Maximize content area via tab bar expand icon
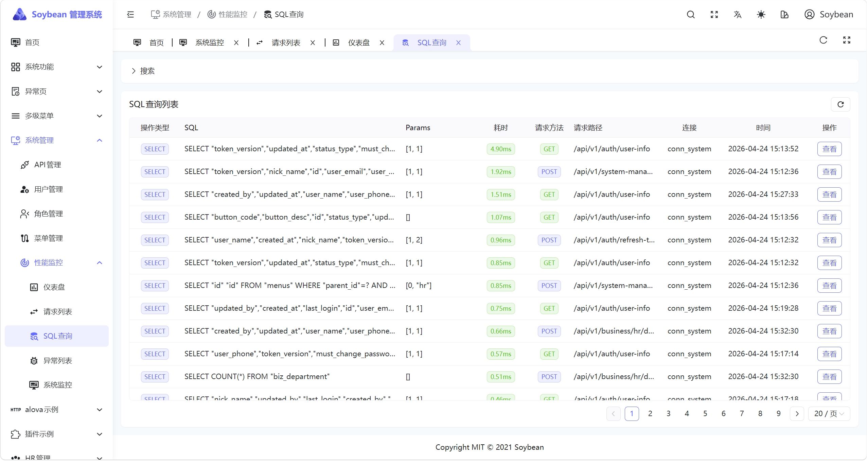Viewport: 868px width, 461px height. pos(847,40)
